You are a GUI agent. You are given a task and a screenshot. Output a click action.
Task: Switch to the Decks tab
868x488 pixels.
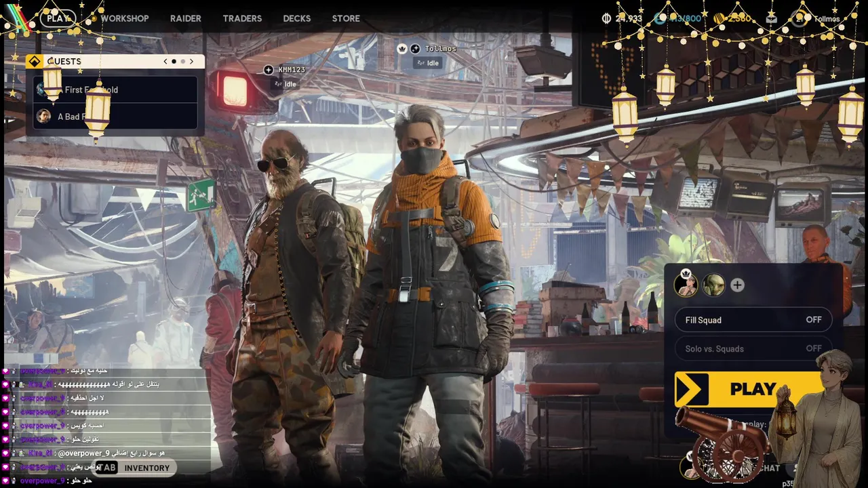(x=297, y=18)
